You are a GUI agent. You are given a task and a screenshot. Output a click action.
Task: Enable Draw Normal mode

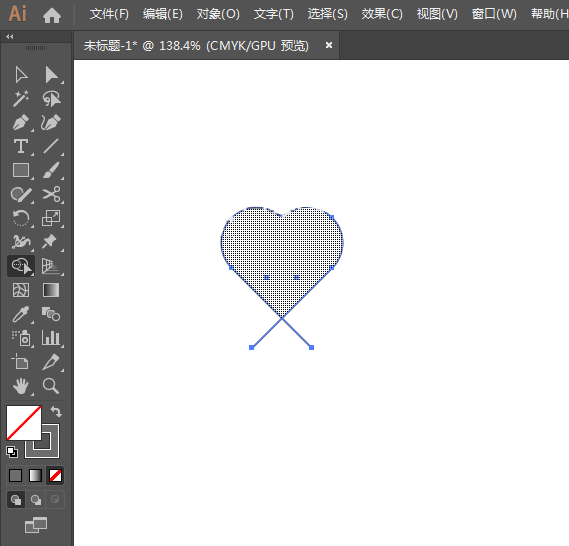pos(16,500)
